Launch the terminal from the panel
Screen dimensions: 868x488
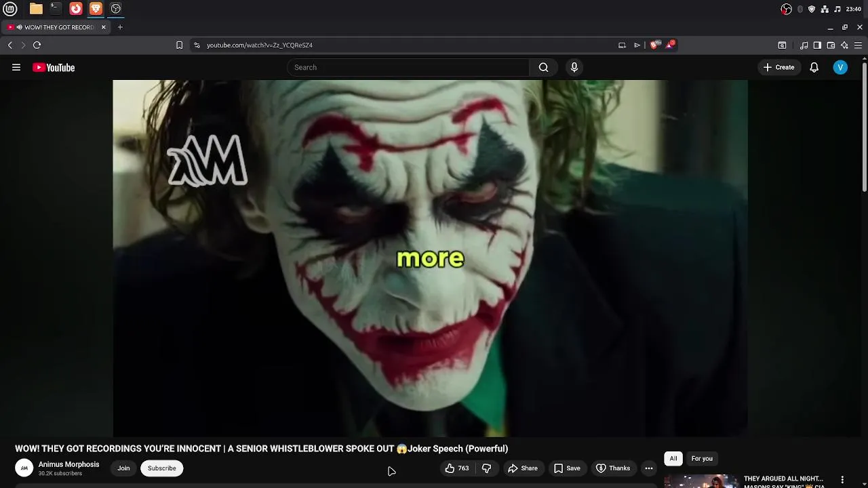coord(56,9)
